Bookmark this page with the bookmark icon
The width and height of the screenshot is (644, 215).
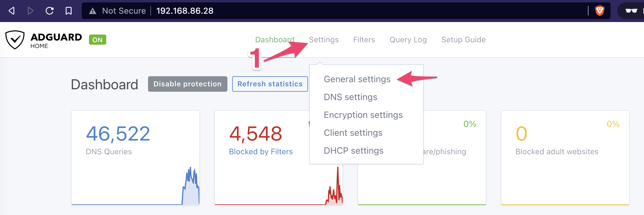coord(69,11)
